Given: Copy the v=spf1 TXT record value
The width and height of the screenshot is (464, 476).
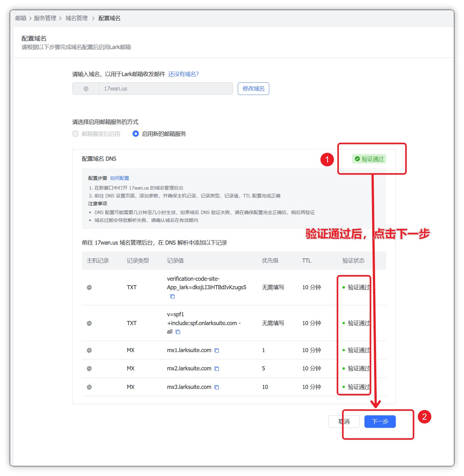Looking at the screenshot, I should [x=178, y=332].
